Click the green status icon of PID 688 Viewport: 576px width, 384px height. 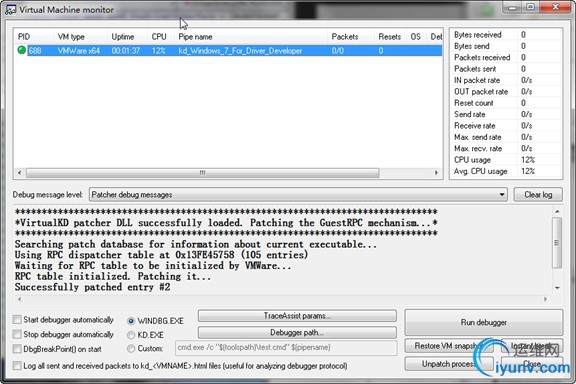pos(21,50)
